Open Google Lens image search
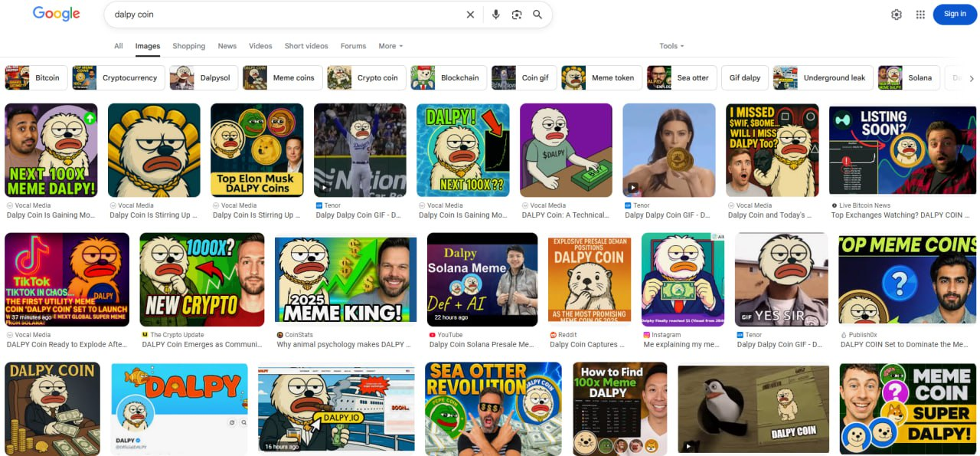The height and width of the screenshot is (456, 980). pos(517,15)
